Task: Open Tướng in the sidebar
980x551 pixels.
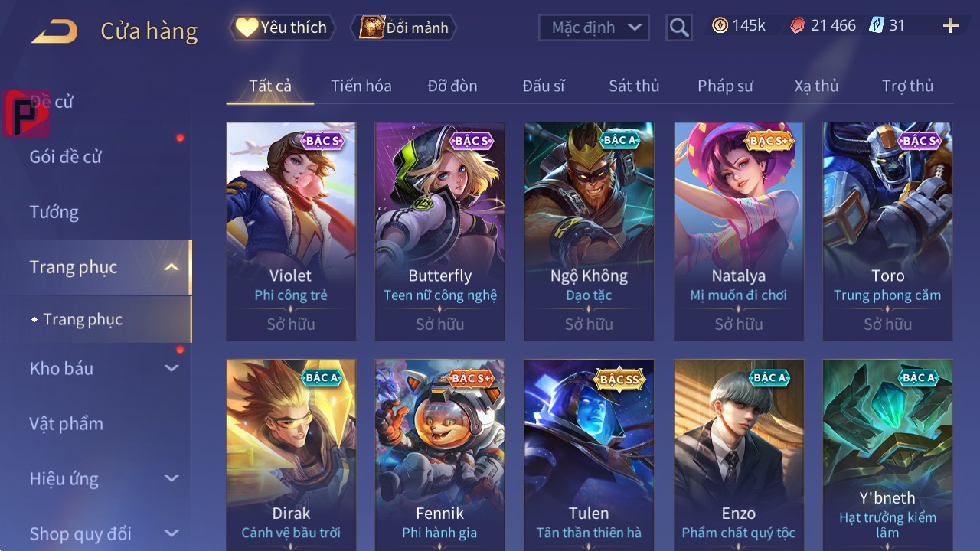Action: tap(54, 212)
